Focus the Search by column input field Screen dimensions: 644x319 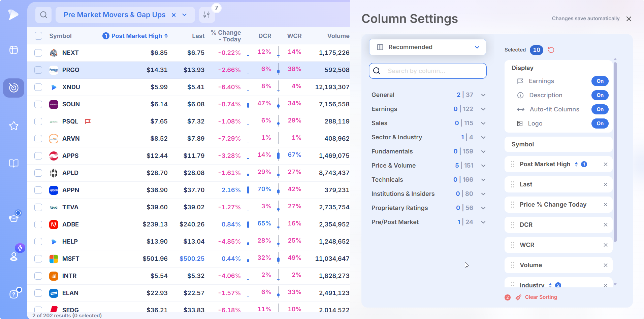(x=427, y=71)
